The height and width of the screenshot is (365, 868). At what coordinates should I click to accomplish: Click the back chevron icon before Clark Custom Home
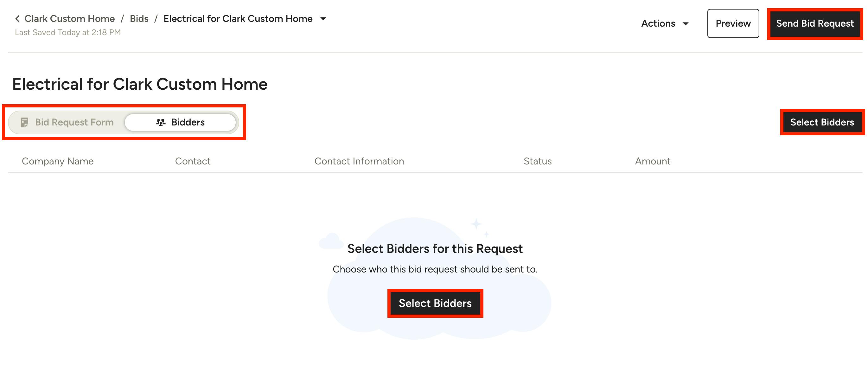tap(17, 19)
